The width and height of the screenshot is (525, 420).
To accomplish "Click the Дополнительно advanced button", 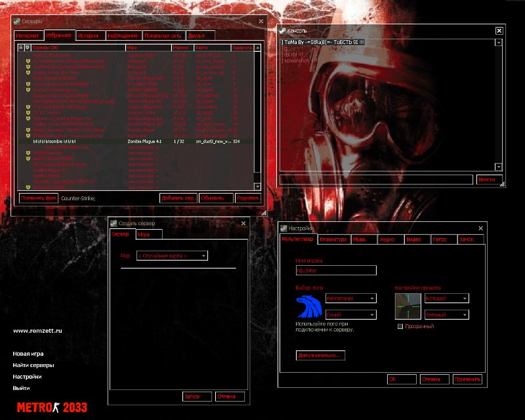I will pyautogui.click(x=321, y=355).
